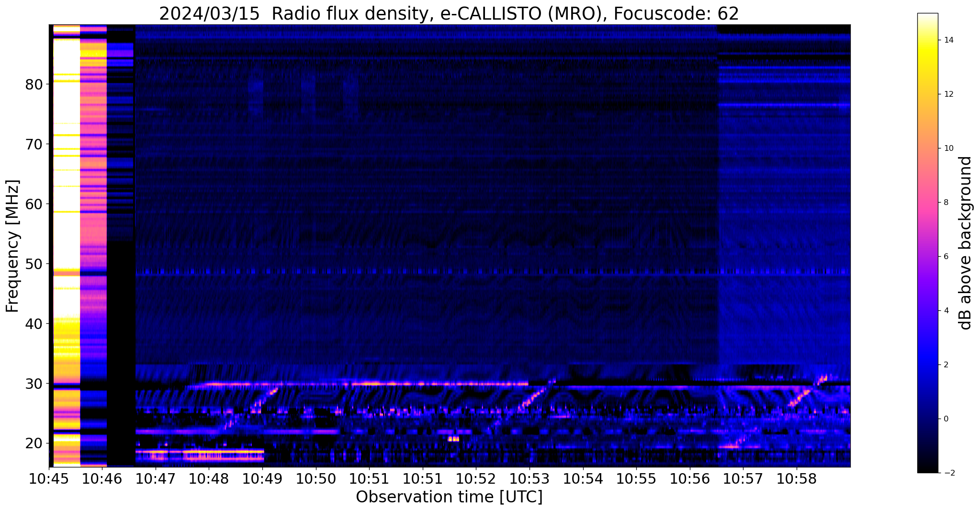Viewport: 980px width, 511px height.
Task: Click the 10:54 time tick label
Action: tap(583, 478)
